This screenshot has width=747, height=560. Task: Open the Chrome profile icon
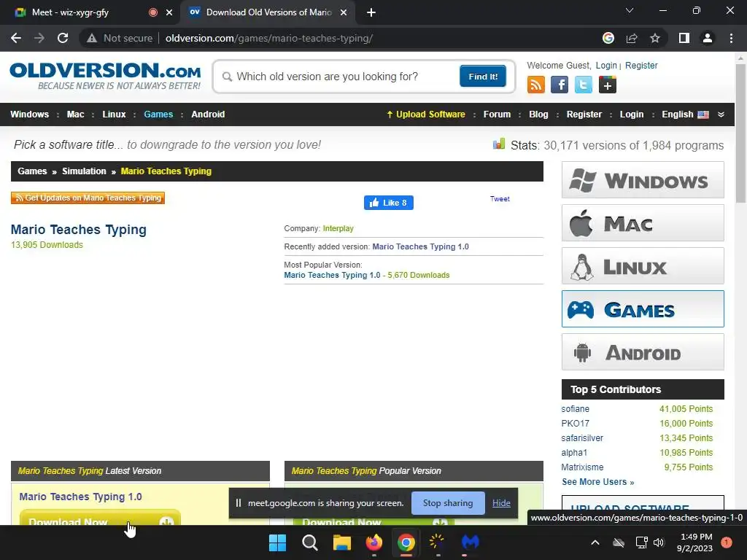[708, 38]
